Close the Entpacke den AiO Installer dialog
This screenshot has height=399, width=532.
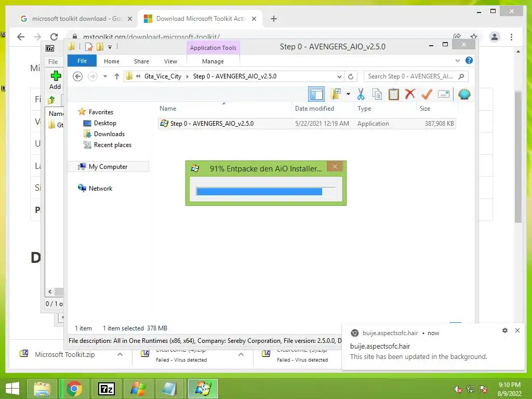[335, 166]
